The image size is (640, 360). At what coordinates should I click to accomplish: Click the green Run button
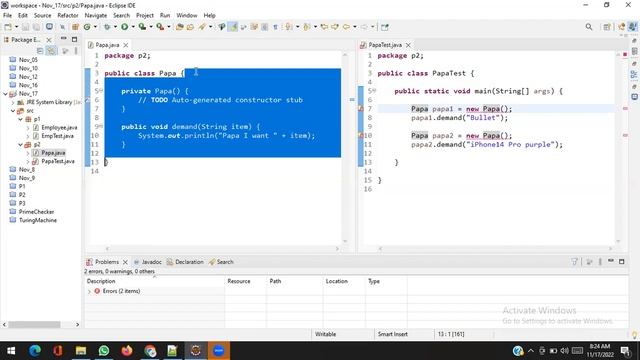(124, 27)
